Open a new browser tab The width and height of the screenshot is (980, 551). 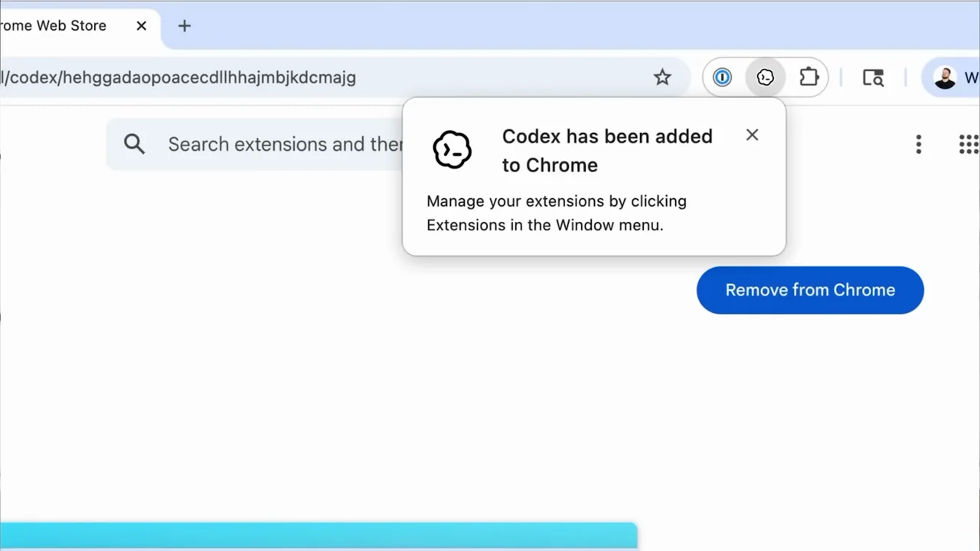click(185, 26)
